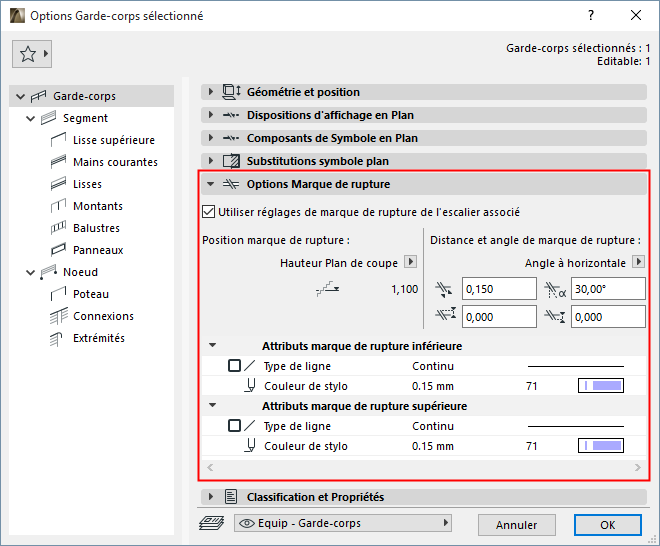This screenshot has width=660, height=546.
Task: Click the break mark distance icon beside 0,150
Action: [x=444, y=289]
